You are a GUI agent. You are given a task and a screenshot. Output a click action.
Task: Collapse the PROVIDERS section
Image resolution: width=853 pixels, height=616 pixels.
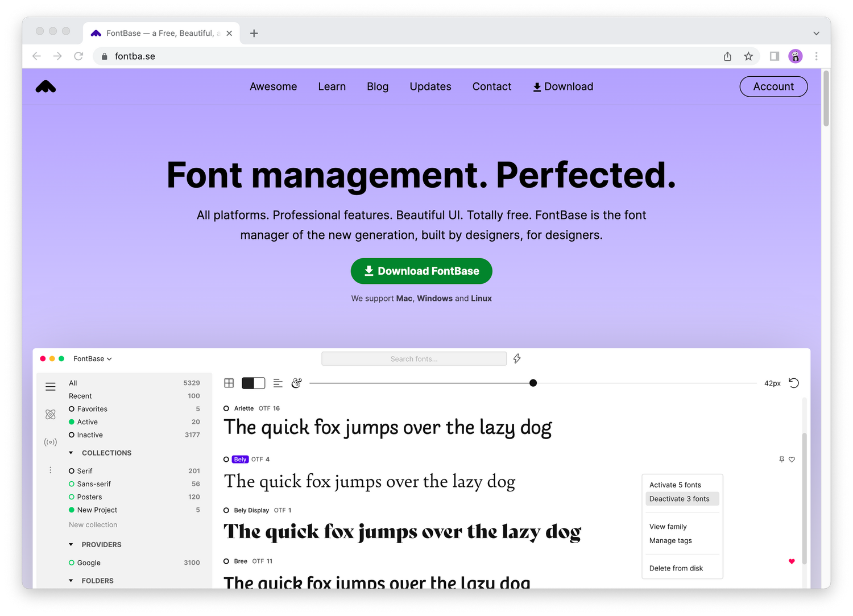[x=71, y=544]
